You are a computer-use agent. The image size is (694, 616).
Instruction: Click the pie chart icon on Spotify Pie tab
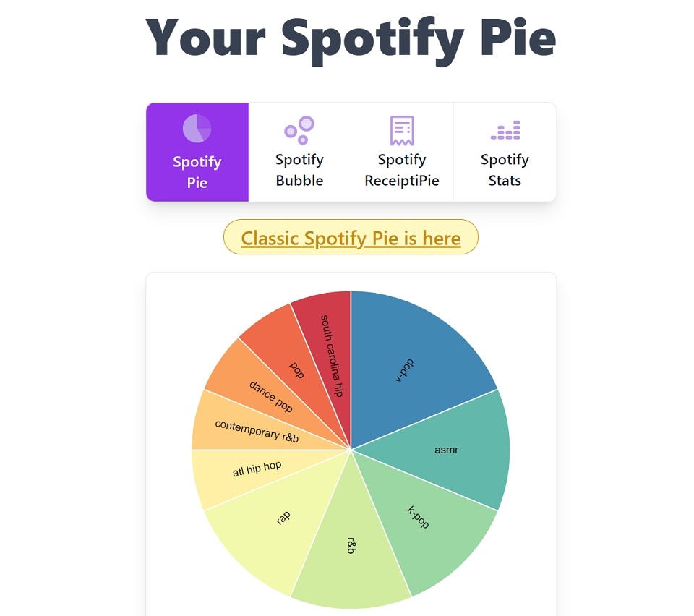[197, 129]
